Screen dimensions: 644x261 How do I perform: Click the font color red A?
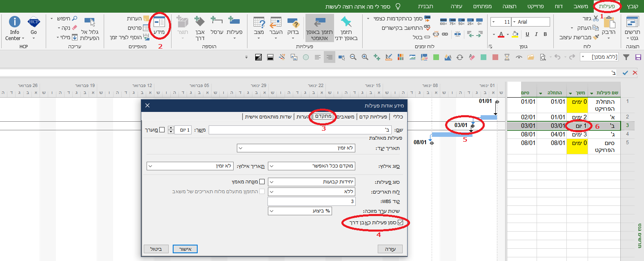point(501,34)
